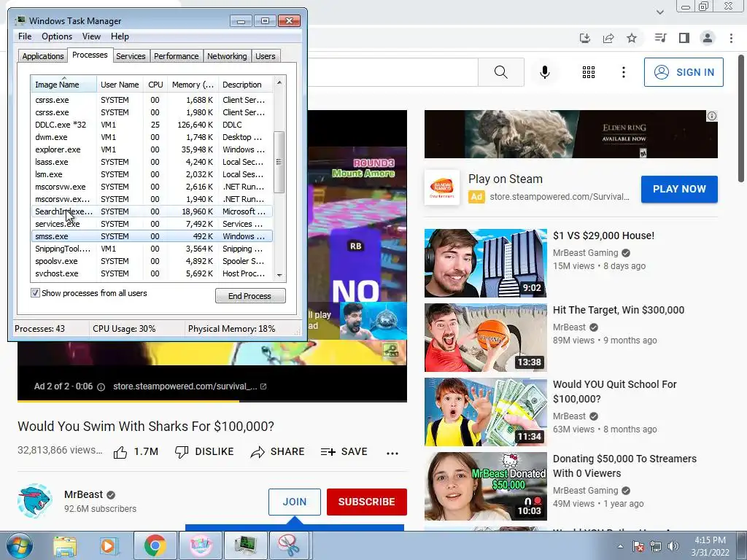Click the SIGN IN button
This screenshot has width=747, height=560.
pyautogui.click(x=684, y=72)
